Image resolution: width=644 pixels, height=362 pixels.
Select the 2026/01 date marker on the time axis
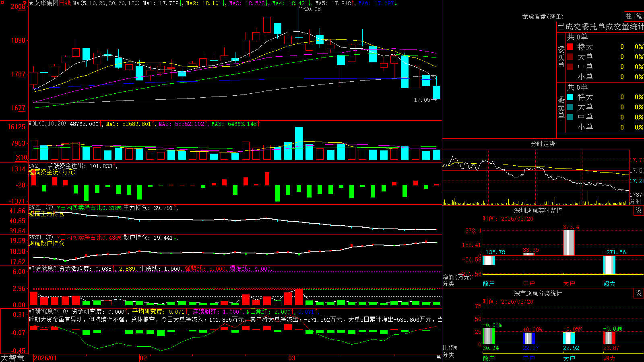(45, 358)
